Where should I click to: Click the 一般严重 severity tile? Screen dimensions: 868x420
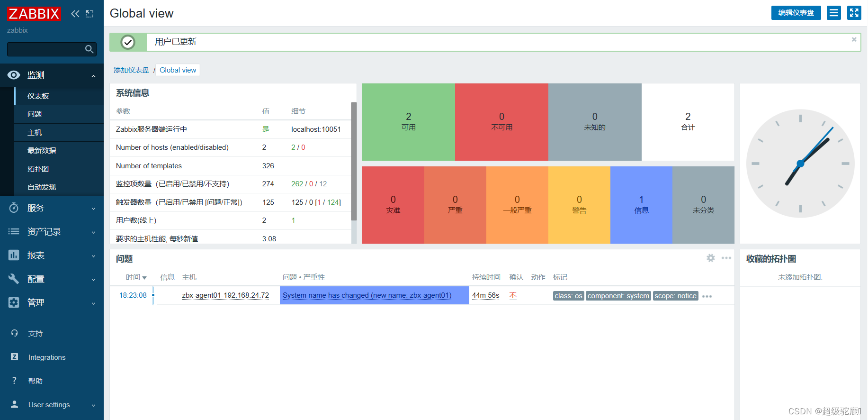point(517,205)
